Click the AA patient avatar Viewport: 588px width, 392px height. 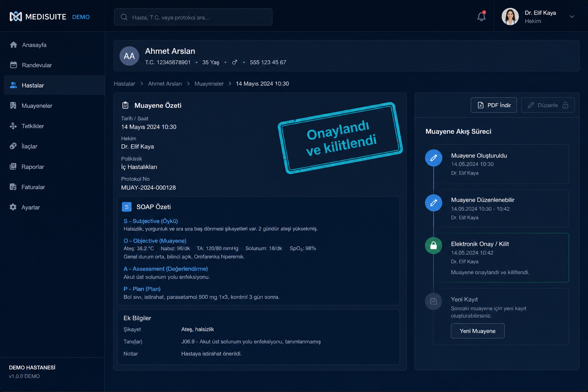coord(129,56)
